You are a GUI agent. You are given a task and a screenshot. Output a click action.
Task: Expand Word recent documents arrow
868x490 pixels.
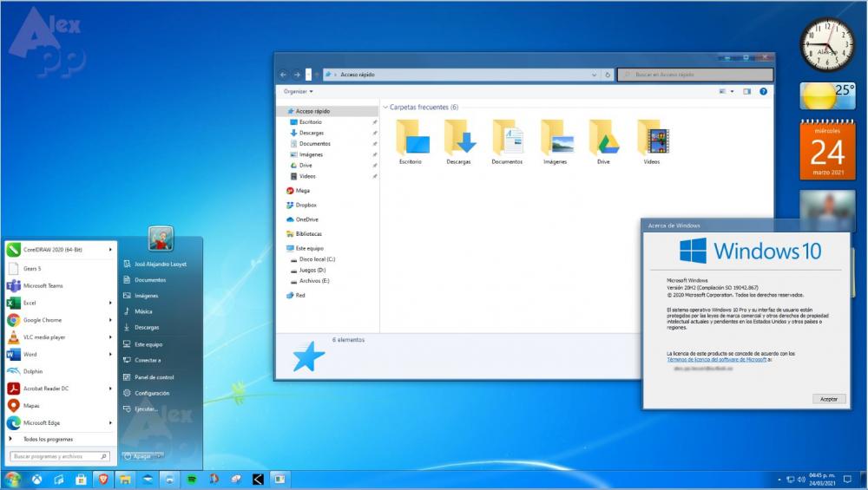click(110, 355)
